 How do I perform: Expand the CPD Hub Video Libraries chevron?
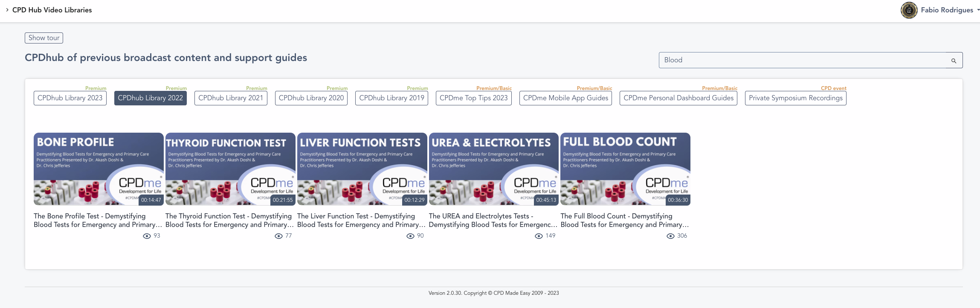[7, 10]
